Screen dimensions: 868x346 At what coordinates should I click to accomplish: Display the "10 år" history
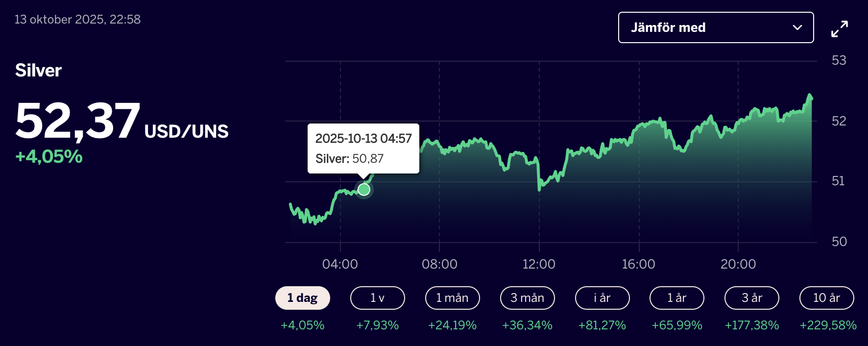826,298
